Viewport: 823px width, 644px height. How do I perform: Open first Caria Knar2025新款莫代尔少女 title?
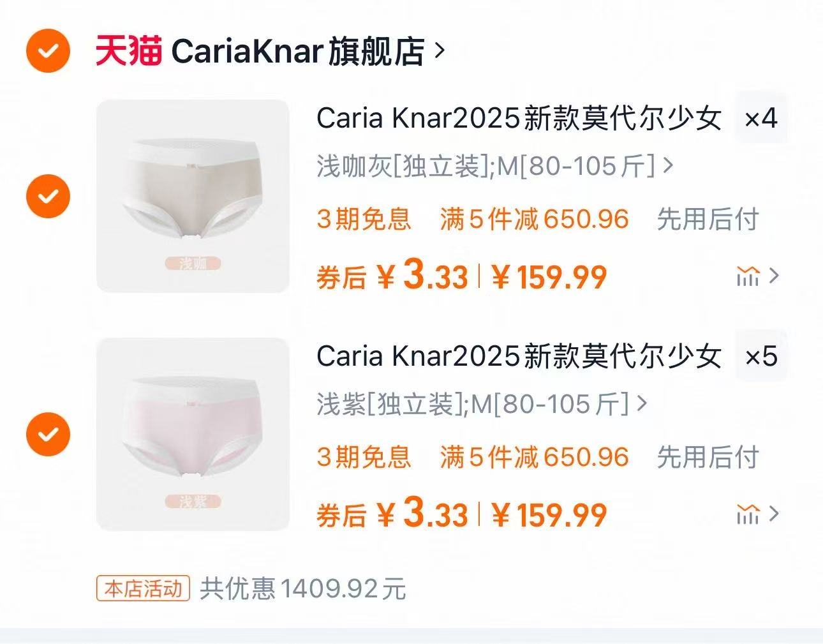point(519,118)
